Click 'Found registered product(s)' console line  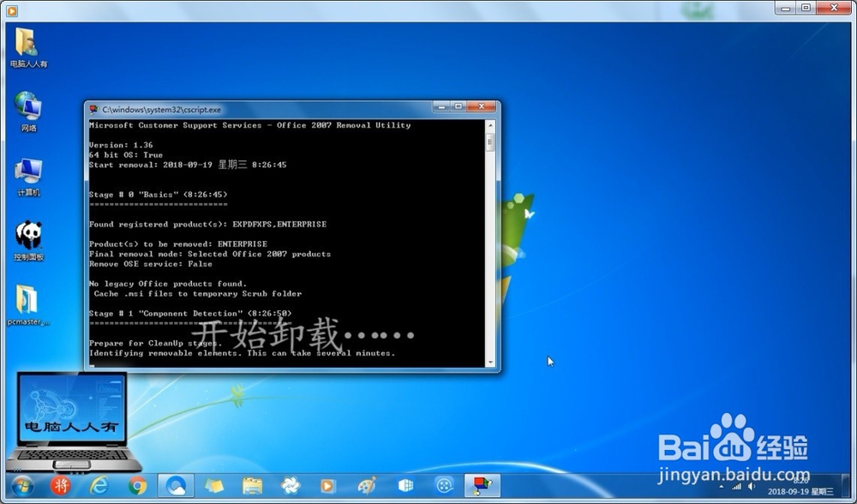click(207, 224)
